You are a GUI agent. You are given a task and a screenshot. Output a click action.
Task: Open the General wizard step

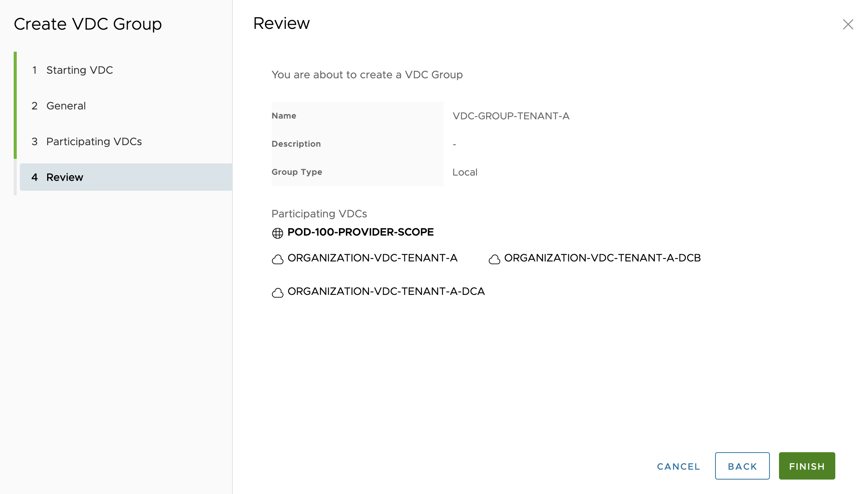[66, 106]
